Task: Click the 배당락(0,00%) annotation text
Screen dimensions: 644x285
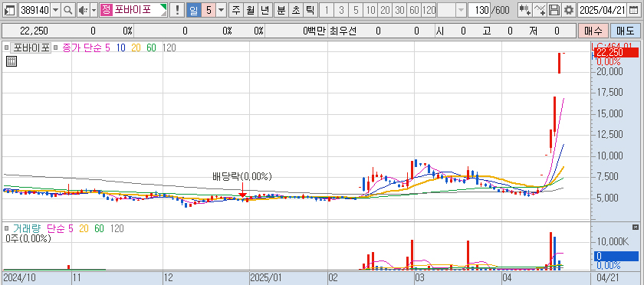Action: pyautogui.click(x=242, y=176)
